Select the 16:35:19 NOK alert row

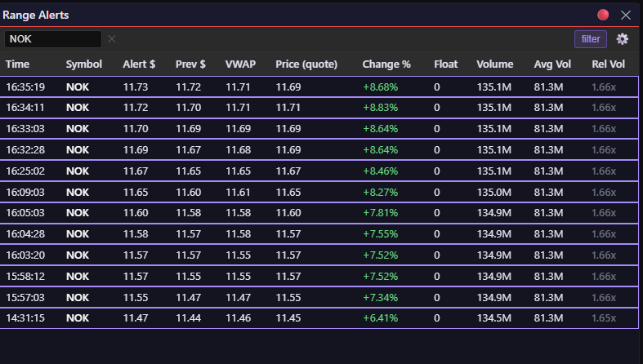[319, 87]
